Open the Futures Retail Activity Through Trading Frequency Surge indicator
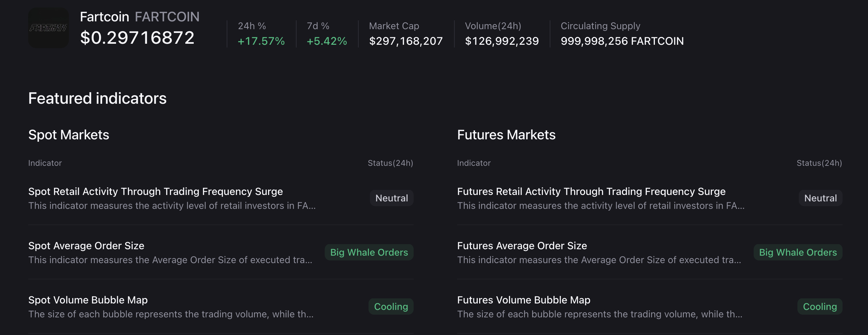 (591, 191)
